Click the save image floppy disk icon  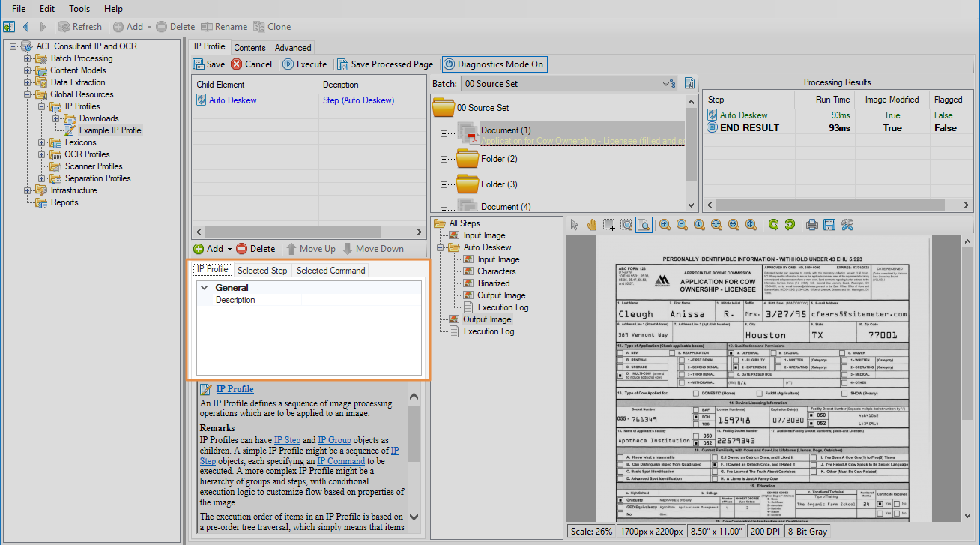point(829,225)
